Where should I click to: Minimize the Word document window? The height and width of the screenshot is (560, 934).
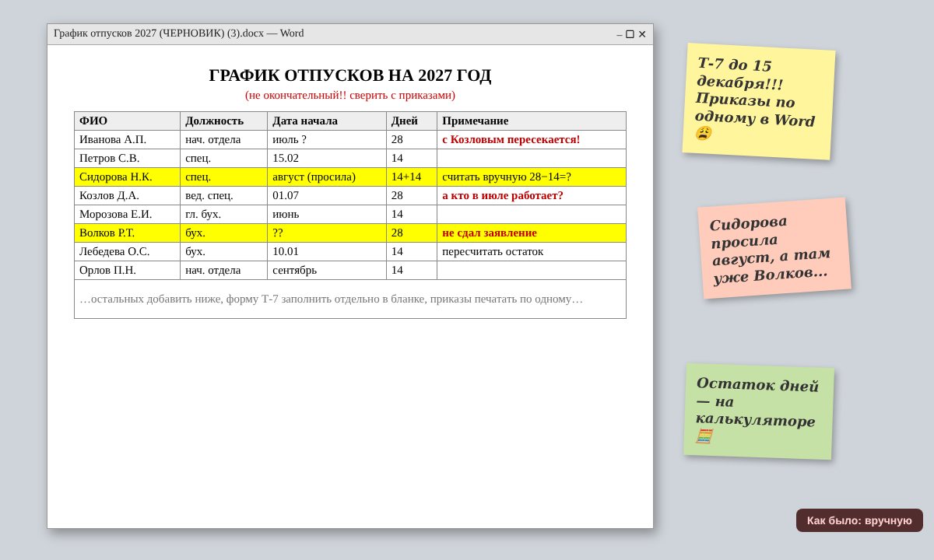(620, 34)
